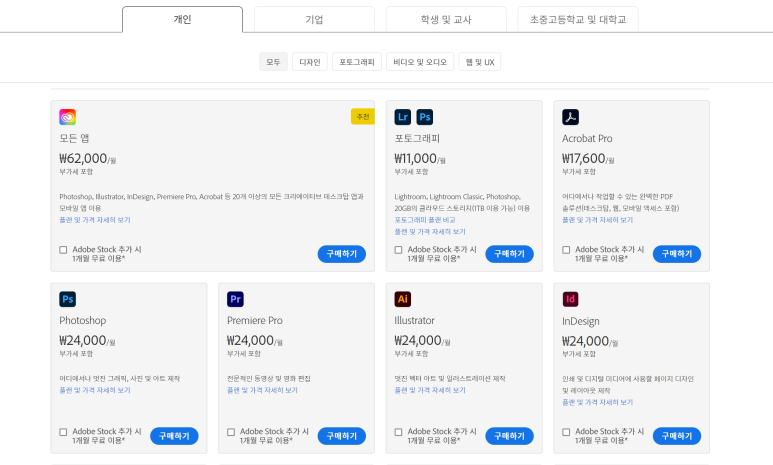Click the Lightroom icon in the 포토그래피 card
773x465 pixels.
(x=403, y=117)
